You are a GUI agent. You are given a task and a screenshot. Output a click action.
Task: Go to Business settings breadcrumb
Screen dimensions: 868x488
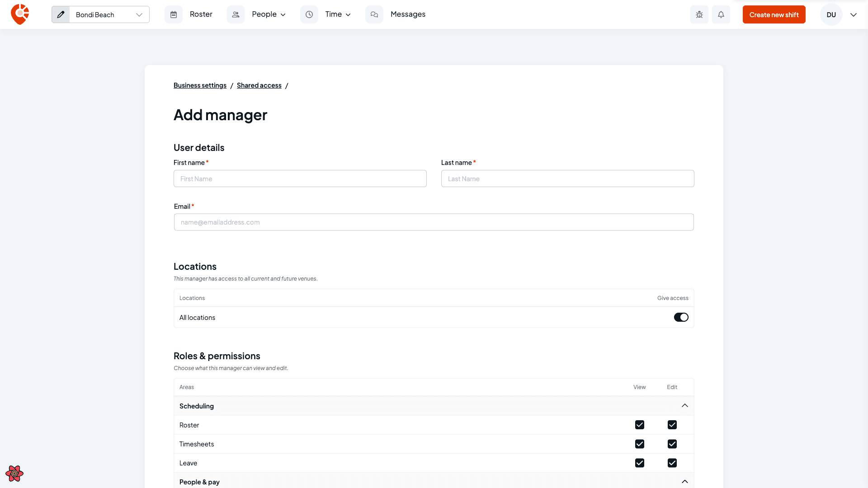coord(200,85)
